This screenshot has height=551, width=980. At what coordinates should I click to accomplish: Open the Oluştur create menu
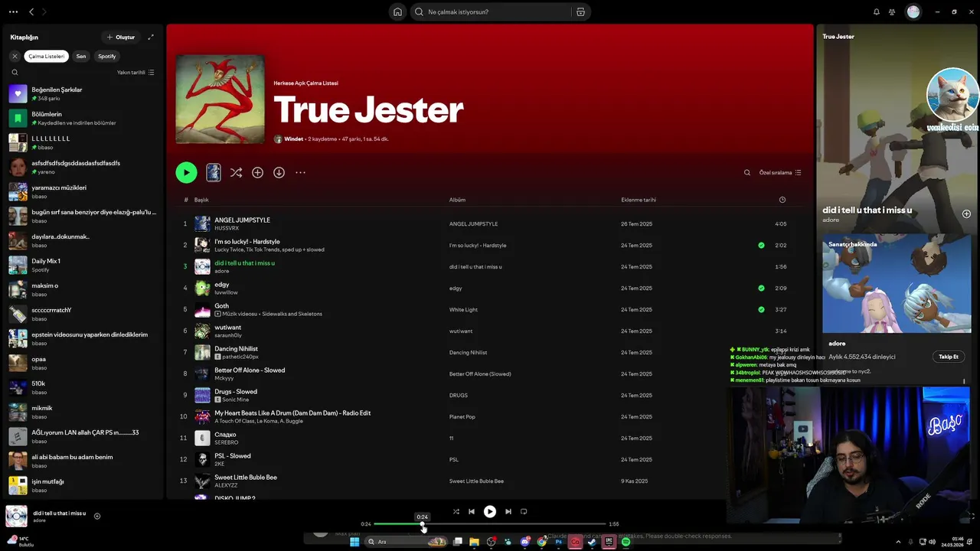(121, 37)
